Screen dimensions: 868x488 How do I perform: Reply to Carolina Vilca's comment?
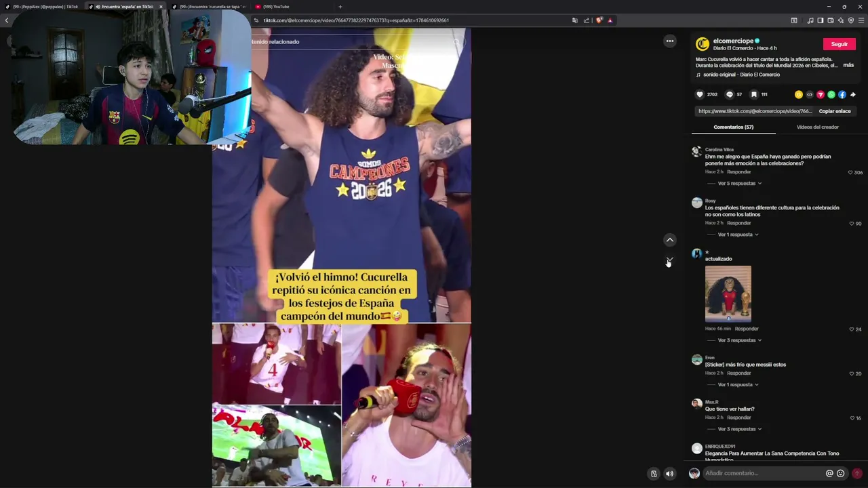738,172
